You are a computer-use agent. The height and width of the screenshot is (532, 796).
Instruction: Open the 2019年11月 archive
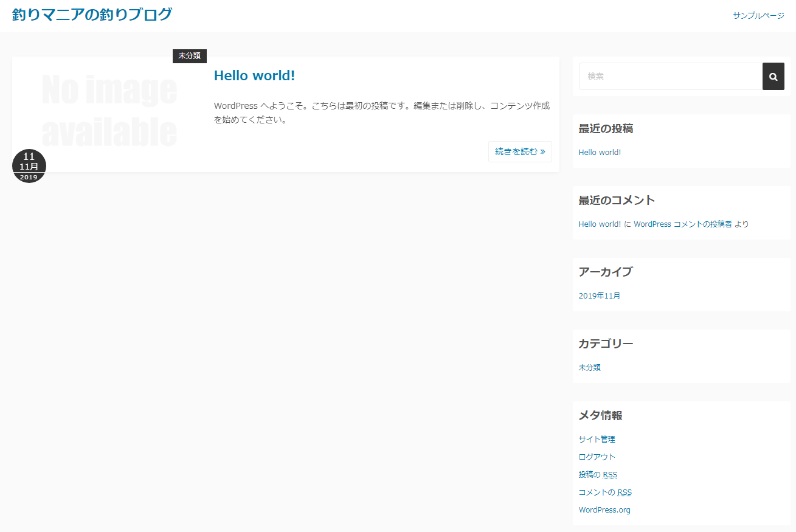tap(600, 296)
